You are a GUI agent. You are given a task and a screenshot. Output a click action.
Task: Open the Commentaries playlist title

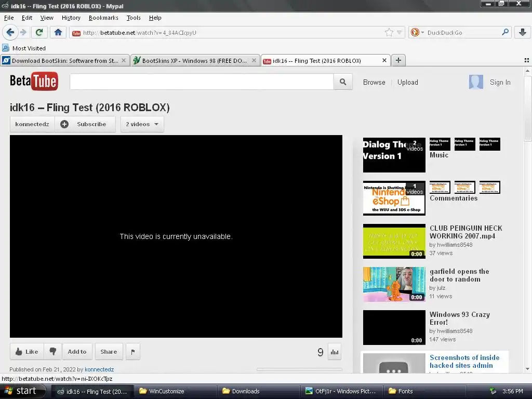[x=453, y=198]
